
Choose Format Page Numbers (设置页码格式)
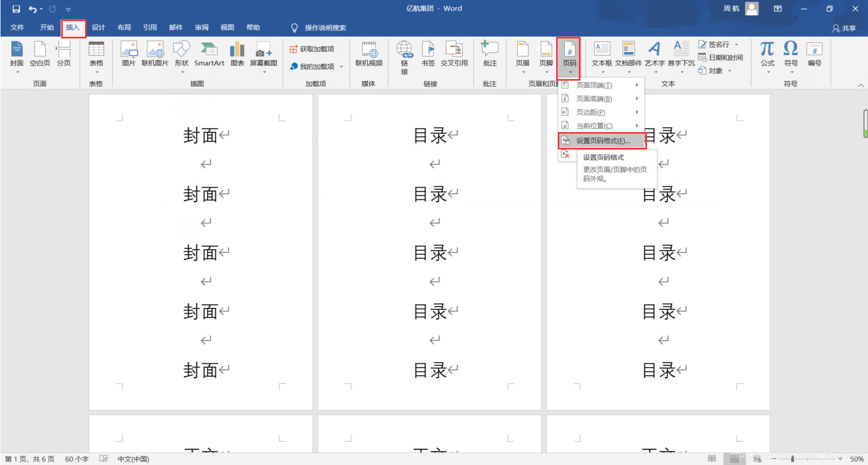(602, 141)
